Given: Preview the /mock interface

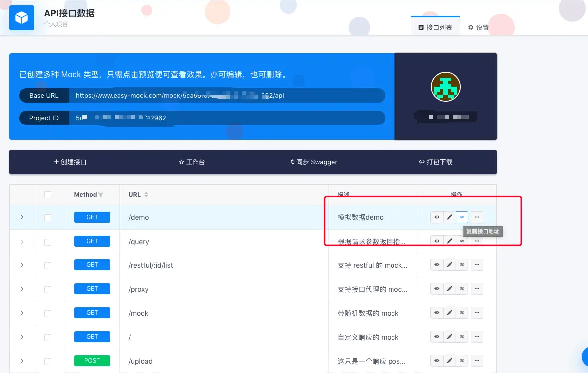Looking at the screenshot, I should click(436, 313).
